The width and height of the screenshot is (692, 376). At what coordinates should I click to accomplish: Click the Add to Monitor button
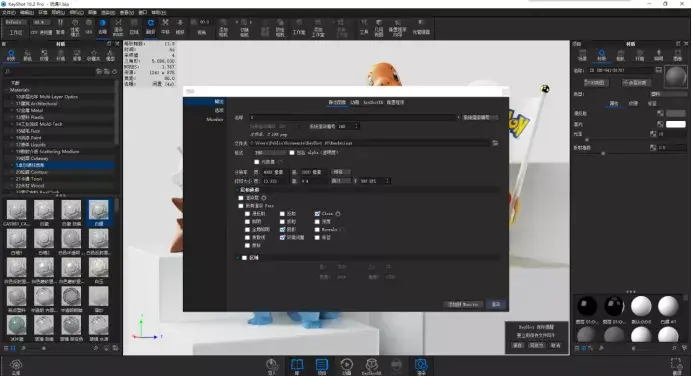click(x=463, y=305)
